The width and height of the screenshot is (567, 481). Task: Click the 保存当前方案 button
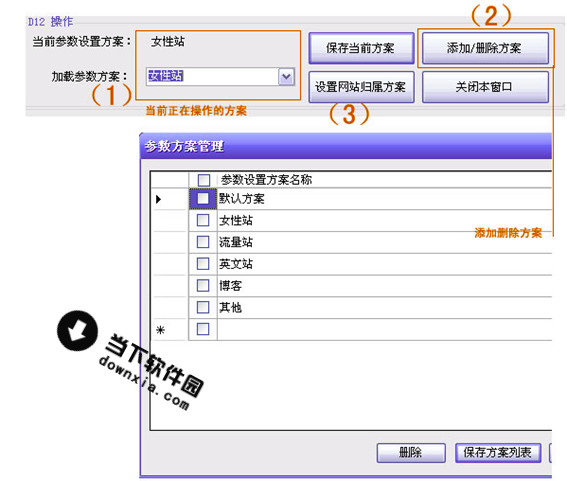361,48
